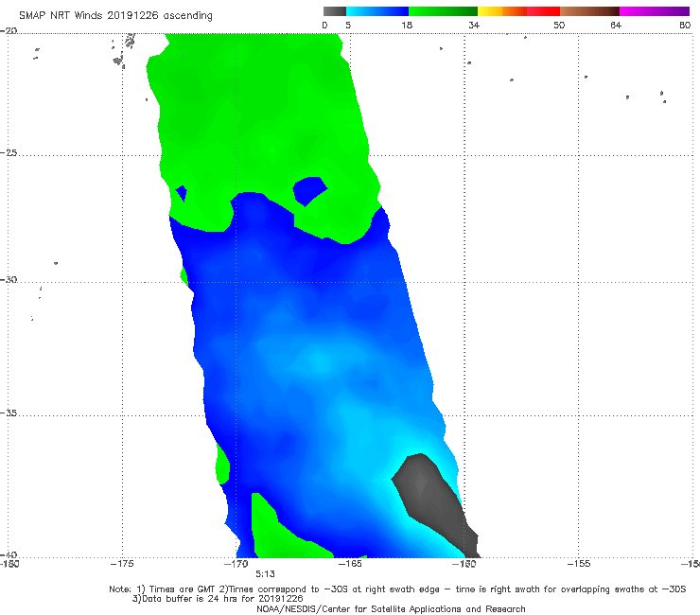
Task: Click the longitude label '-155'
Action: (579, 564)
